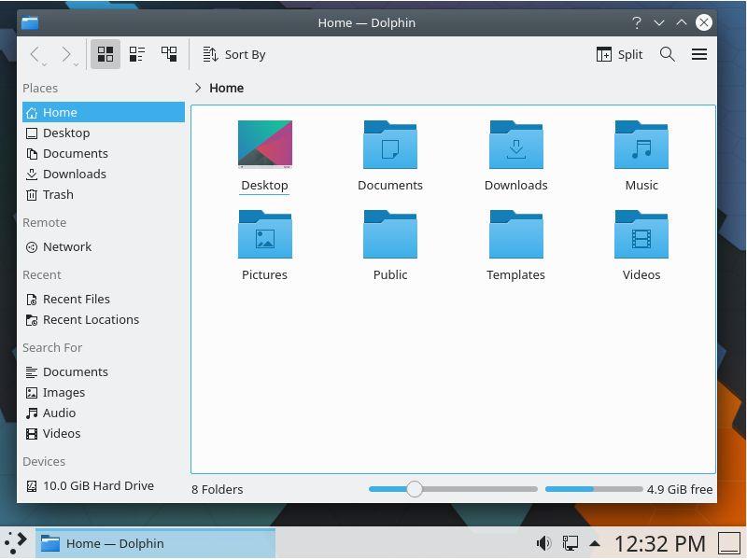Switch to Icons view mode
The image size is (747, 560).
[106, 54]
